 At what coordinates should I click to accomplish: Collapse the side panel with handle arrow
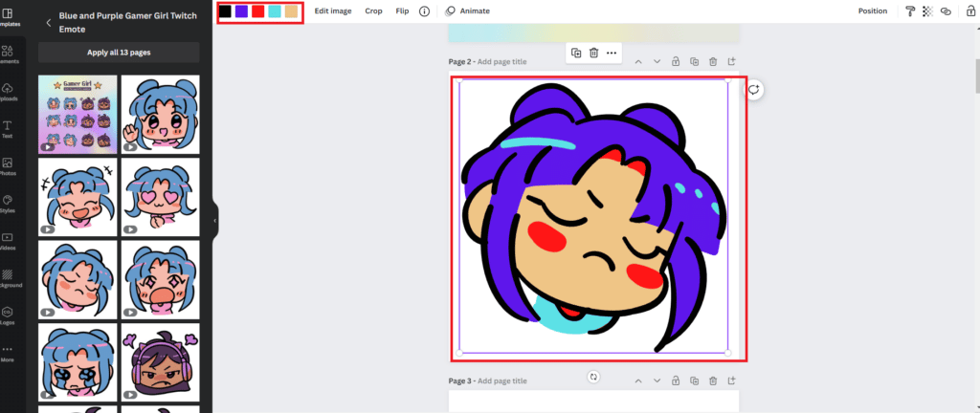tap(215, 220)
